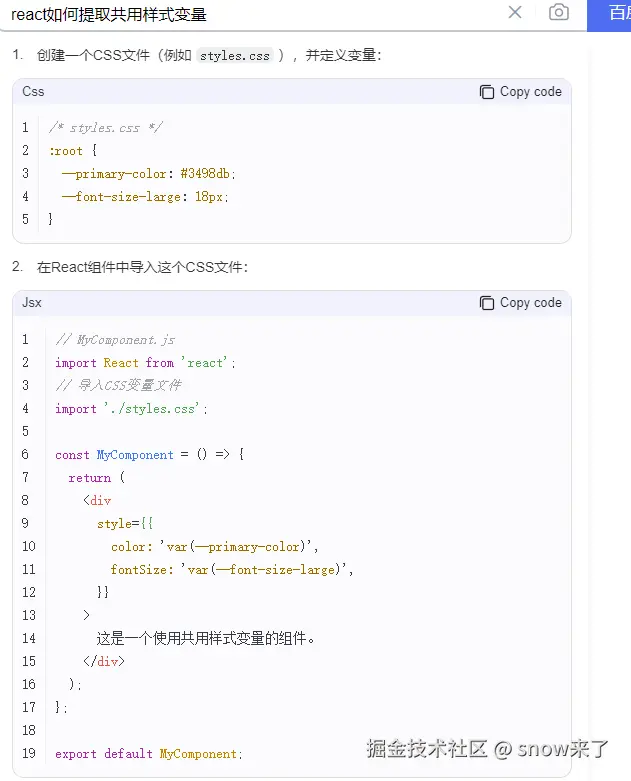The width and height of the screenshot is (631, 781).
Task: Click the ':root {' line in the Css code
Action: pos(73,150)
